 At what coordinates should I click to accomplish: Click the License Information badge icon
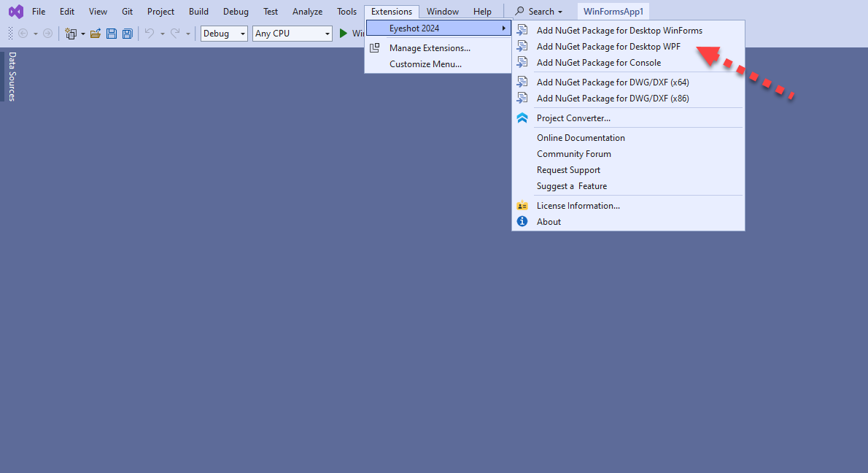point(522,206)
